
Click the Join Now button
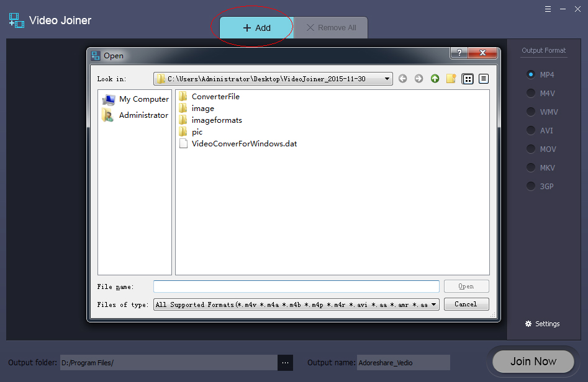click(533, 362)
